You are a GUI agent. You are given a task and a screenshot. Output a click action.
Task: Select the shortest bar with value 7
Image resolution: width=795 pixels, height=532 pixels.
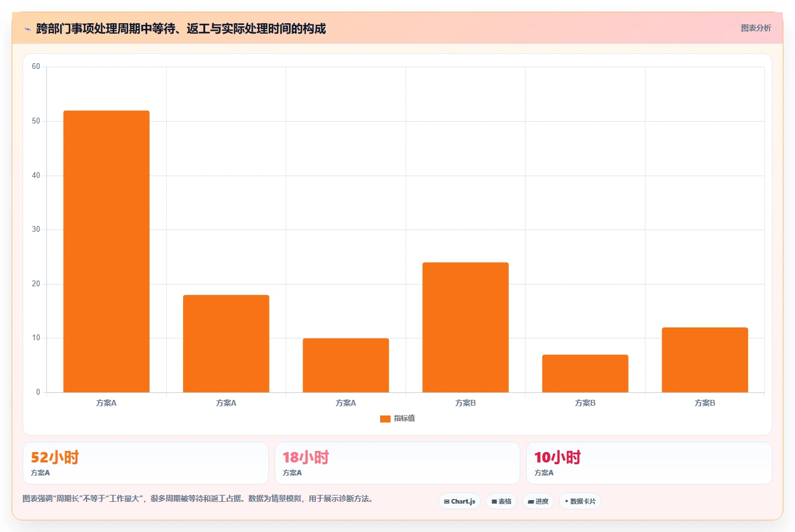(x=585, y=374)
